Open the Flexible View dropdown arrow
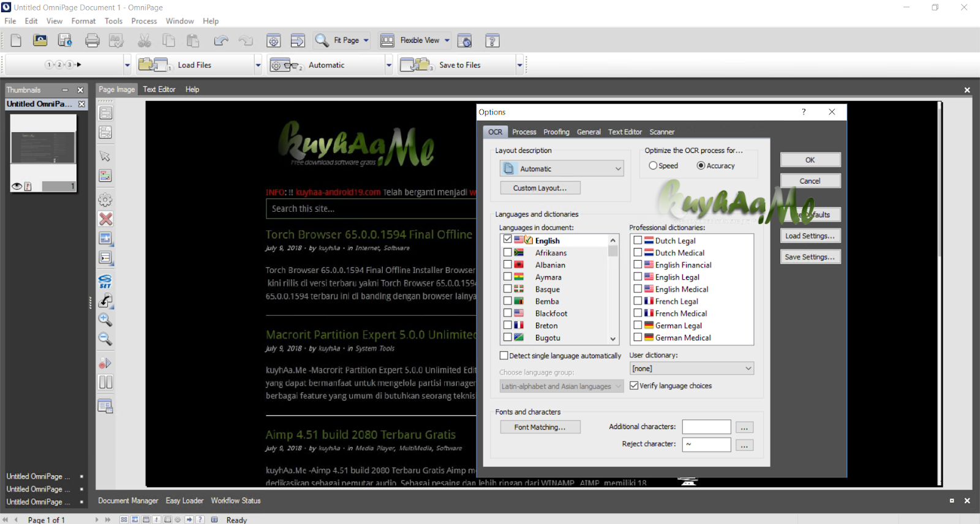Image resolution: width=980 pixels, height=524 pixels. [447, 40]
